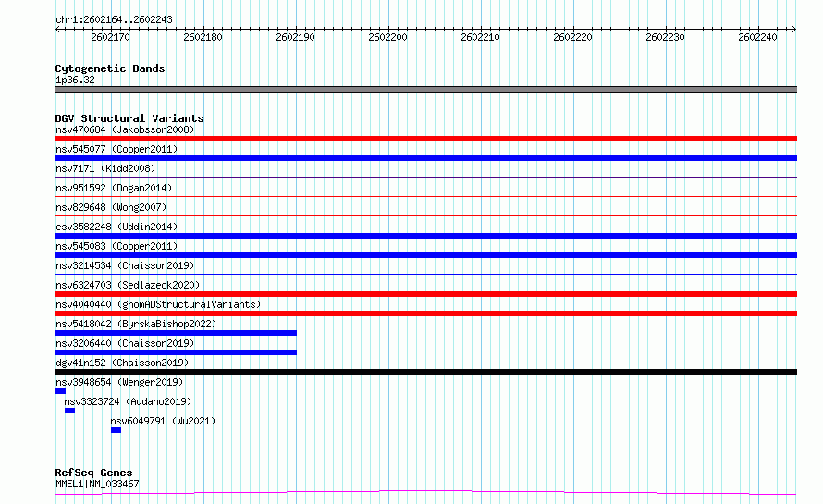Click the Cytogenetic Bands track heading
This screenshot has height=504, width=823.
110,68
